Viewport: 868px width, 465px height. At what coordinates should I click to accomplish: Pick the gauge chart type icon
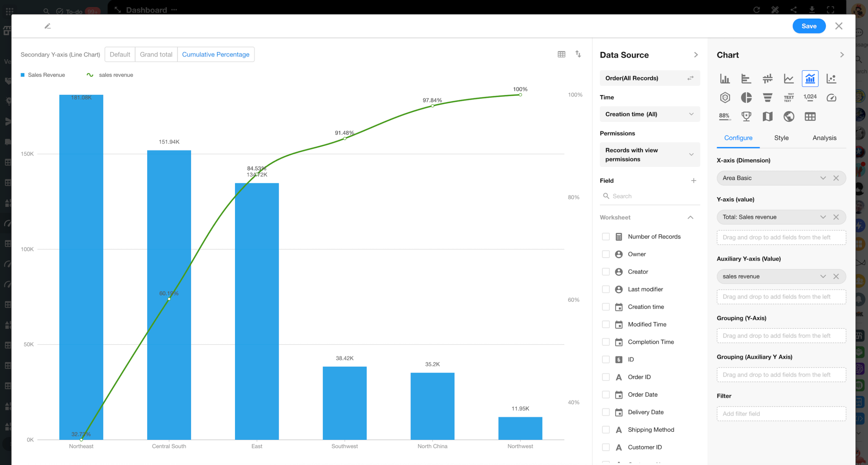831,98
